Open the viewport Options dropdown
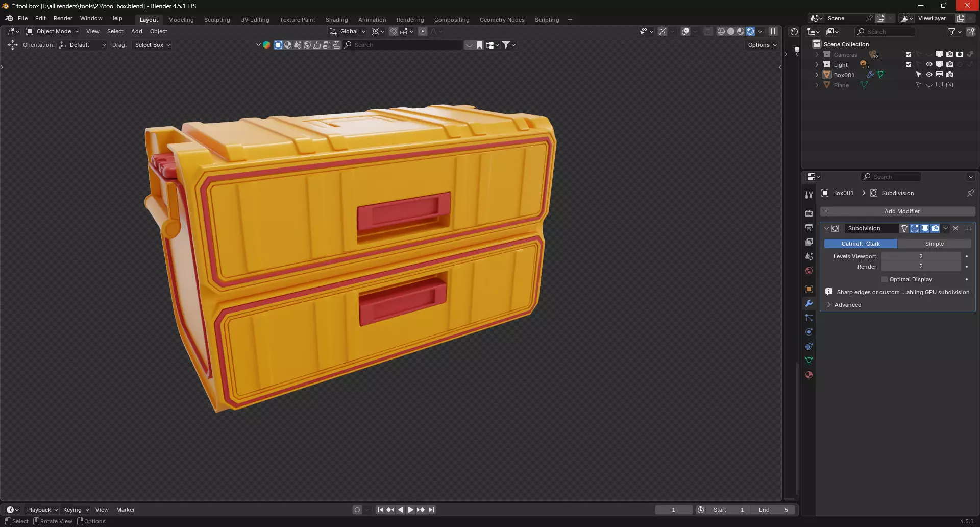The height and width of the screenshot is (527, 980). tap(762, 45)
